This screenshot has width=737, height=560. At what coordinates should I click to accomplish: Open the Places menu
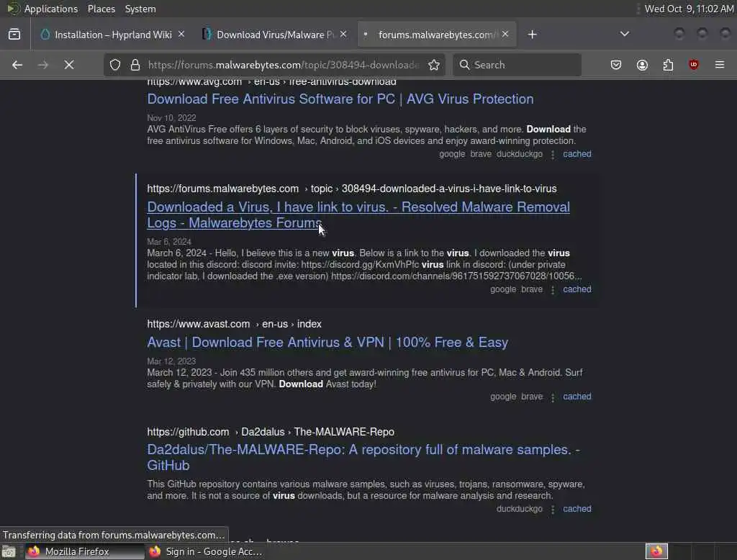[x=101, y=9]
